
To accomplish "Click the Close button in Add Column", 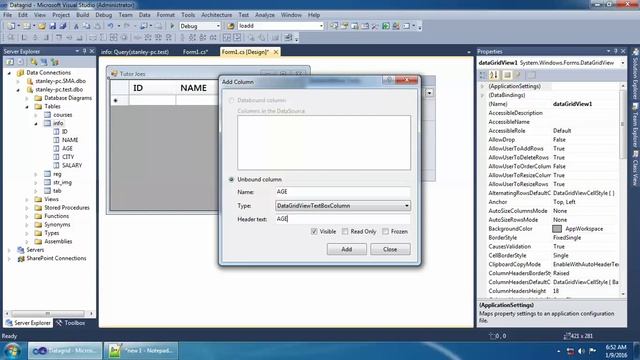I will coord(390,249).
